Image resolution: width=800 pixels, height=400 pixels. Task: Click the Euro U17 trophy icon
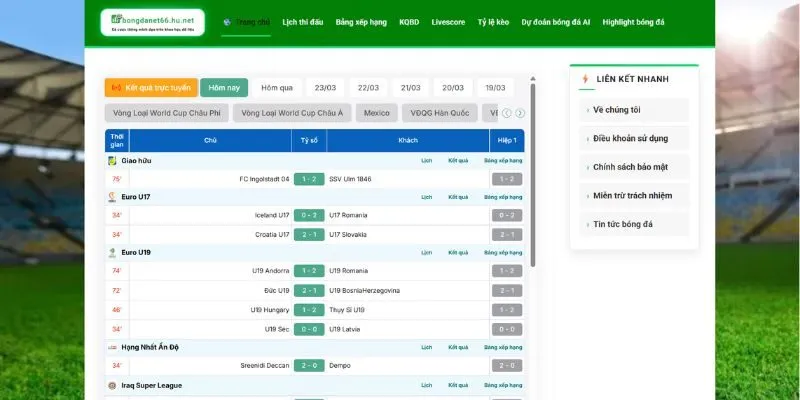click(112, 197)
